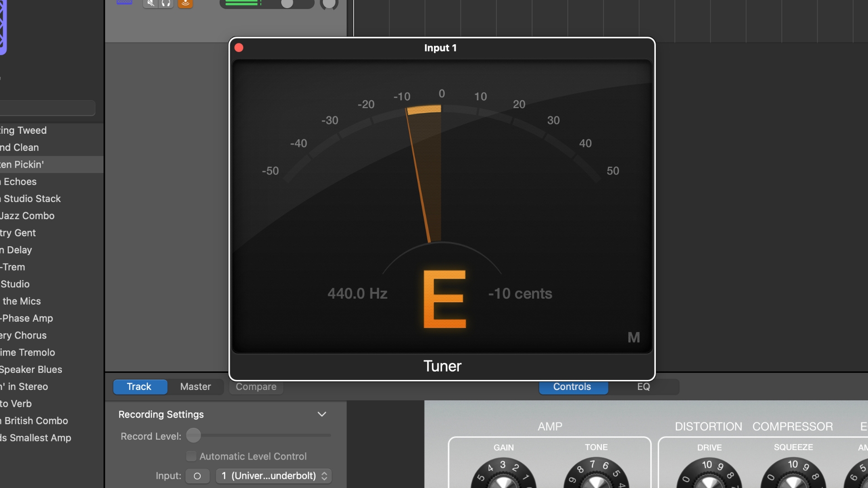Select the Tweed patch in library
868x488 pixels.
[52, 131]
